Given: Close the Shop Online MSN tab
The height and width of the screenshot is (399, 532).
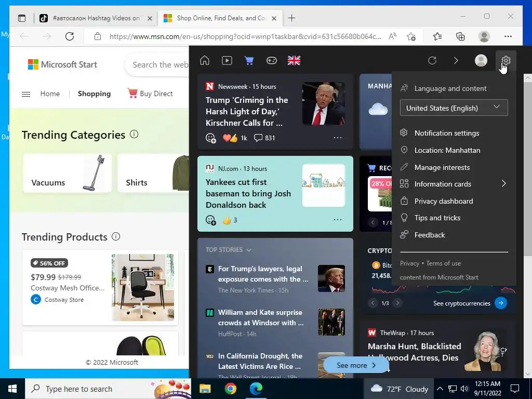Looking at the screenshot, I should coord(274,18).
